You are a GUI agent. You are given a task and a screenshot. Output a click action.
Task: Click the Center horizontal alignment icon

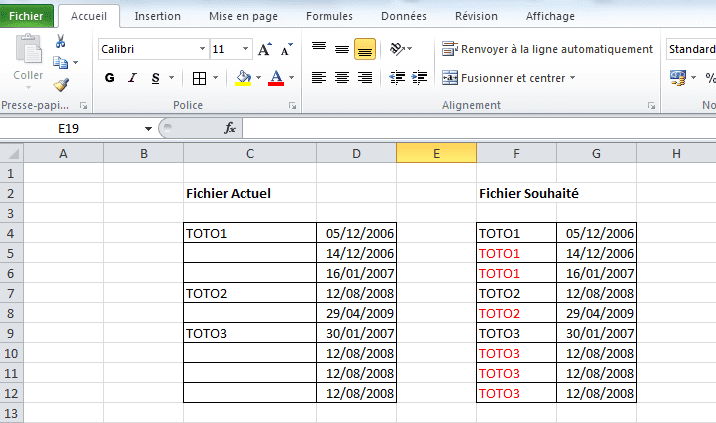tap(341, 78)
